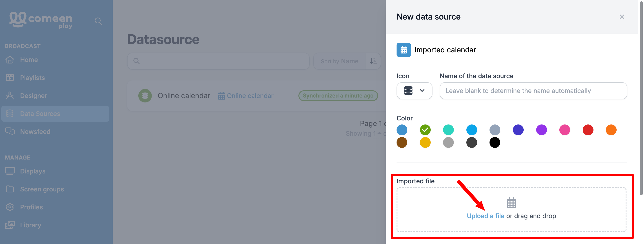The height and width of the screenshot is (244, 644).
Task: Click the green Online calendar database icon
Action: 145,95
